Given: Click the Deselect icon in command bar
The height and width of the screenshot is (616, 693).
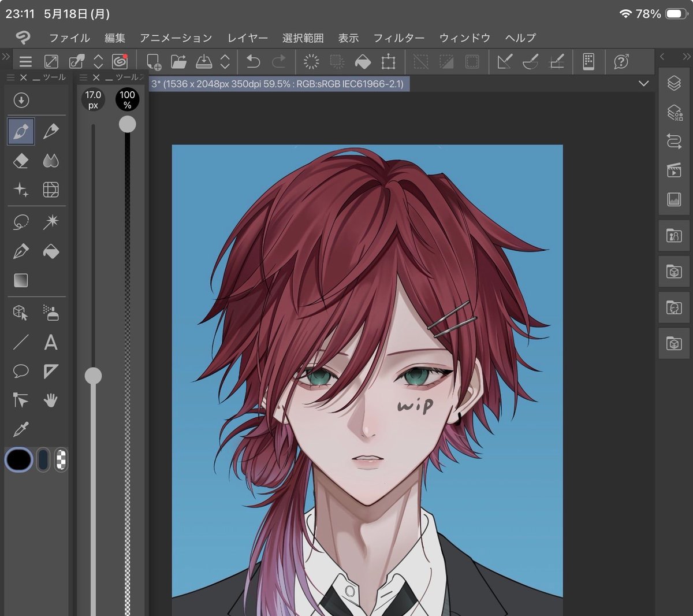Looking at the screenshot, I should [x=421, y=61].
